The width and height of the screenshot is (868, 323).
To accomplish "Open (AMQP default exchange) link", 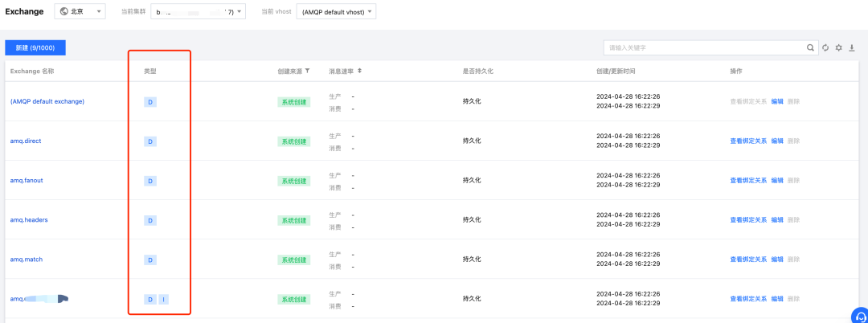I will (x=47, y=102).
